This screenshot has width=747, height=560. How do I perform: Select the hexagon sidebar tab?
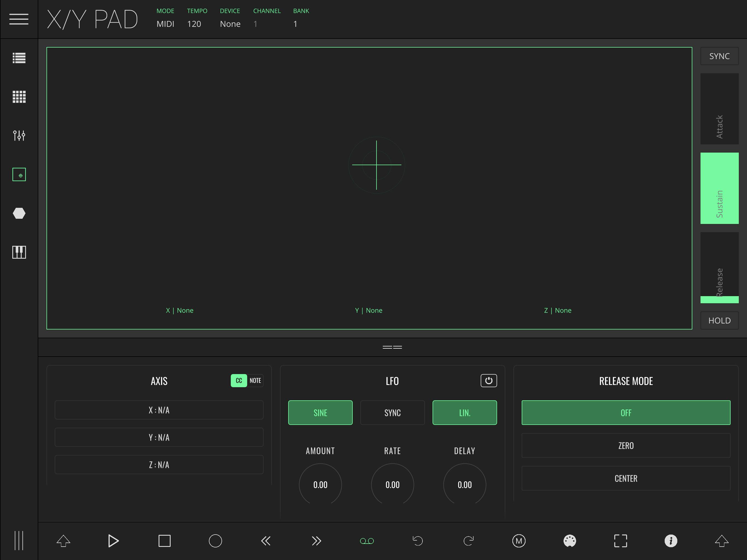pyautogui.click(x=19, y=214)
